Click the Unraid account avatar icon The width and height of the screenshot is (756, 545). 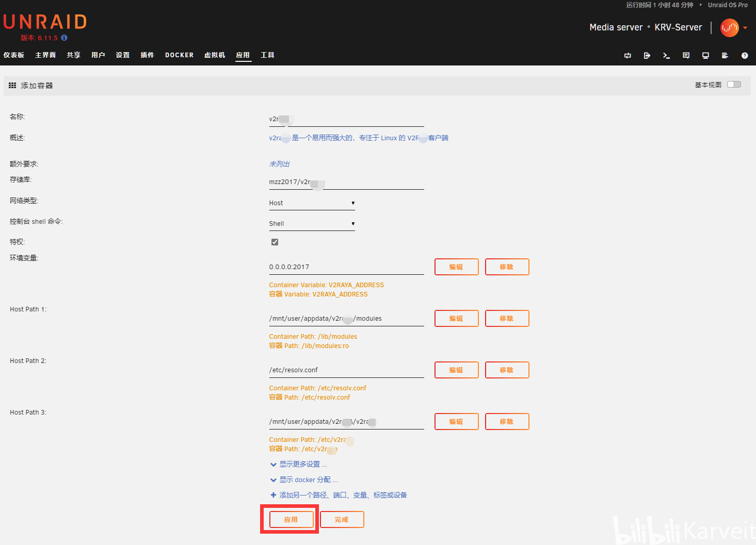tap(730, 28)
